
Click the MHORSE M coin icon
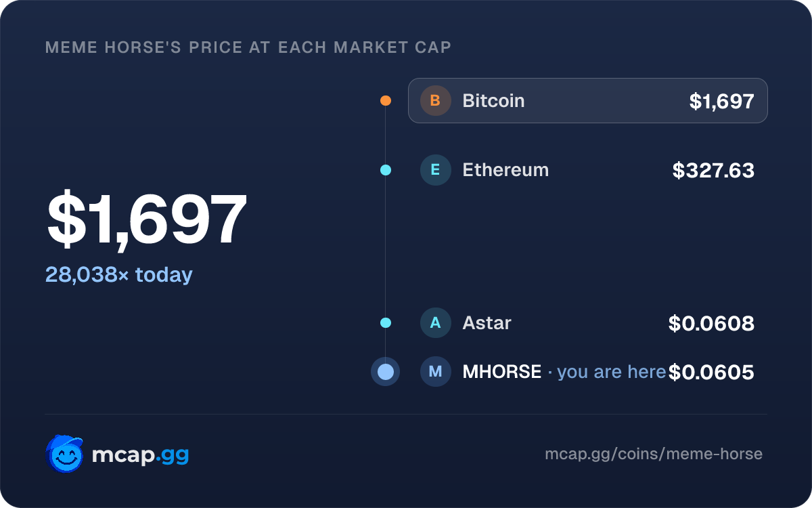pyautogui.click(x=435, y=372)
